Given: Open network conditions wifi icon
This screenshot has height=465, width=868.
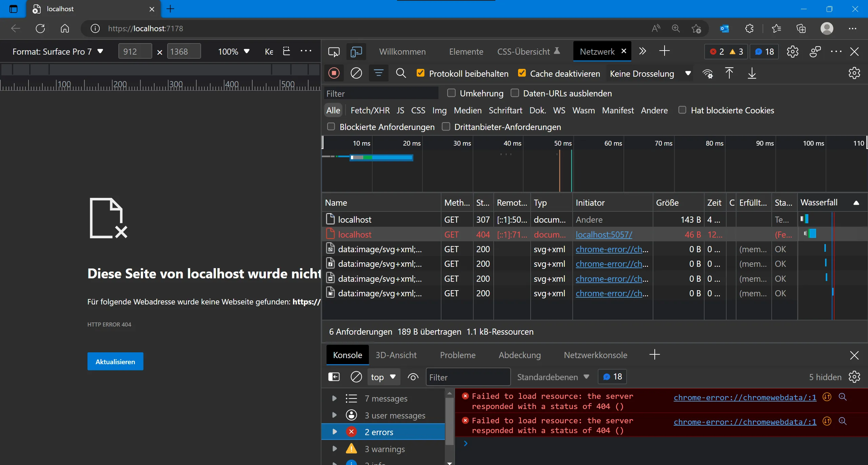Looking at the screenshot, I should 708,73.
